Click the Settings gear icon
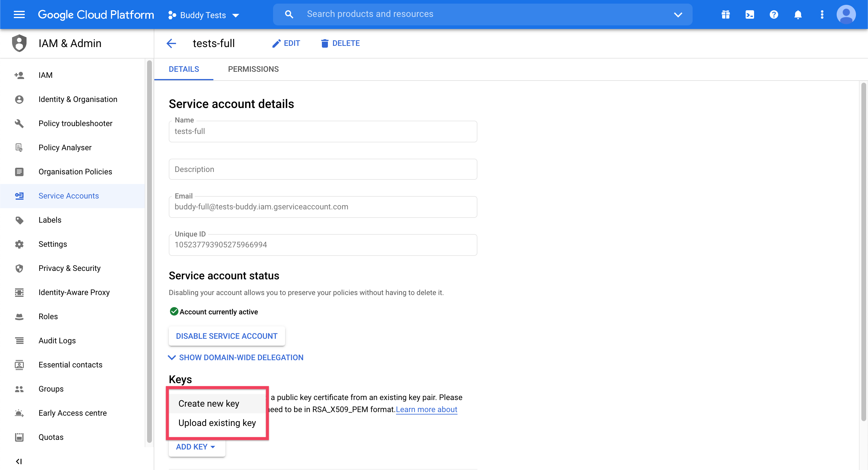 [19, 244]
